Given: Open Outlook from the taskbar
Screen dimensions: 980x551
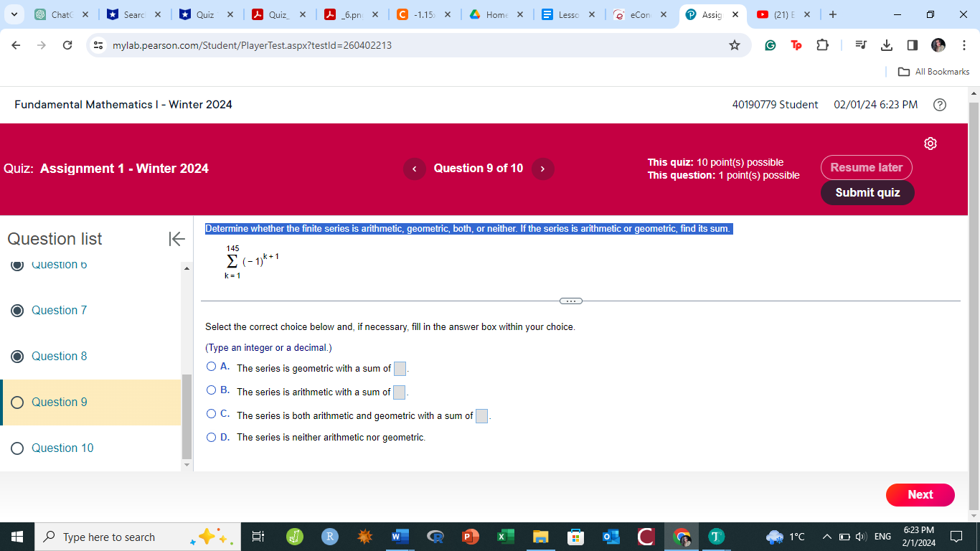Looking at the screenshot, I should tap(611, 537).
